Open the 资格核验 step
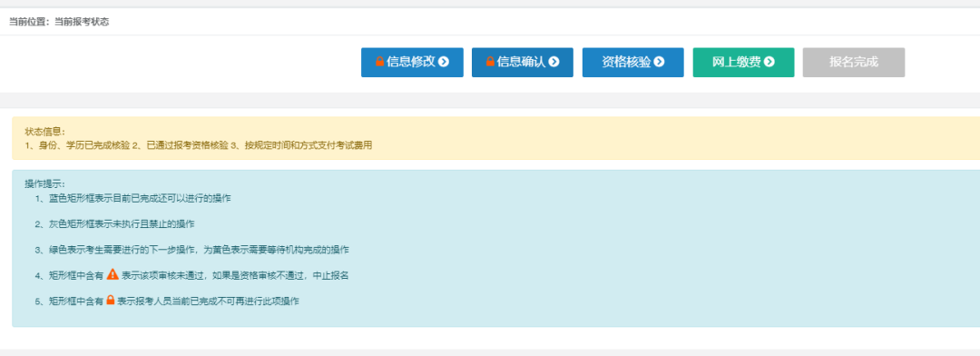Image resolution: width=980 pixels, height=356 pixels. [632, 62]
